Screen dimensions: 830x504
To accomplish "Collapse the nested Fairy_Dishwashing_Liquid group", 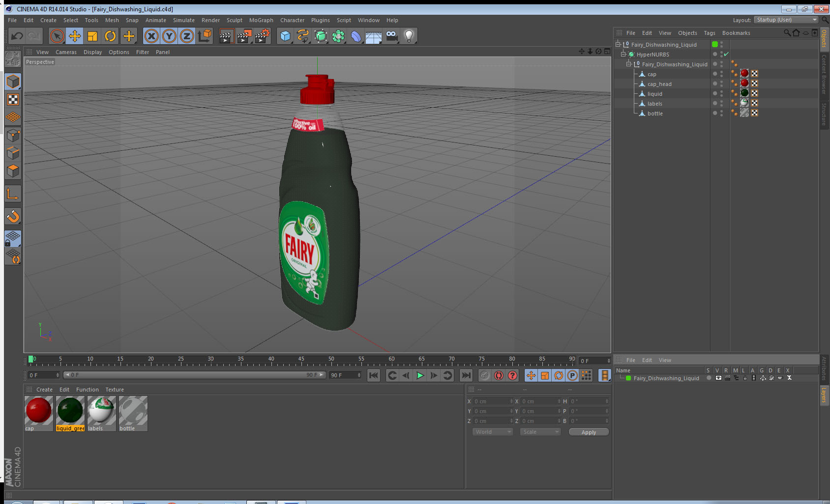I will (x=629, y=64).
